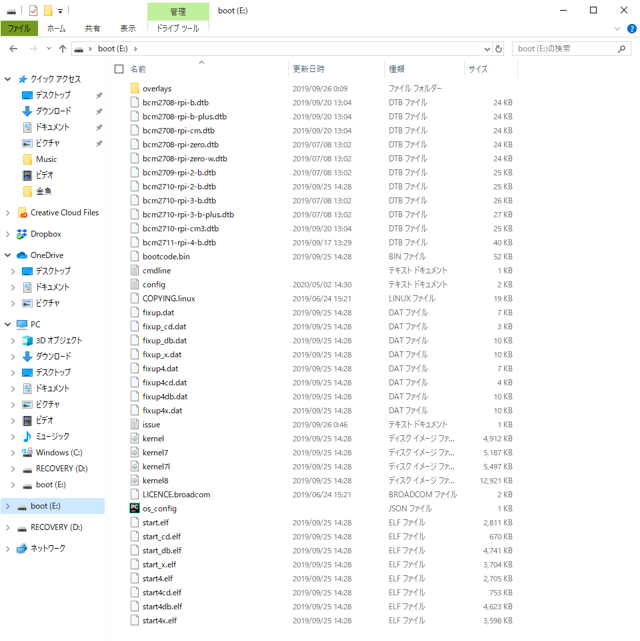The image size is (640, 641).
Task: Sort by サイズ column header
Action: click(478, 69)
